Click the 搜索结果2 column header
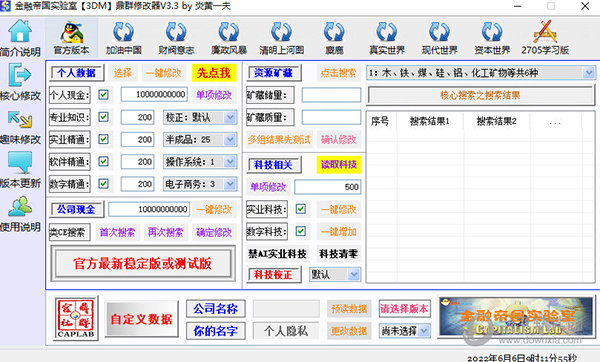600x362 pixels. [496, 121]
